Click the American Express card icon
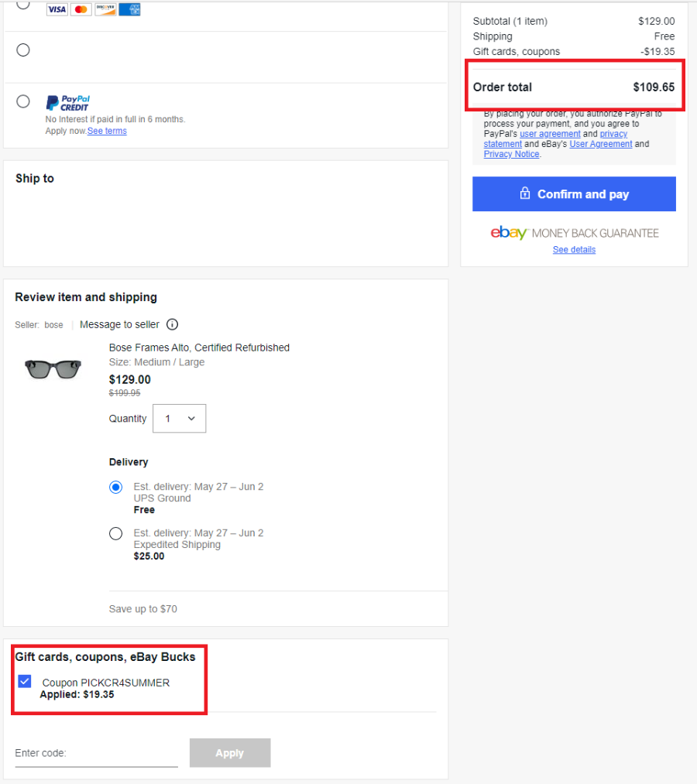 (x=129, y=9)
